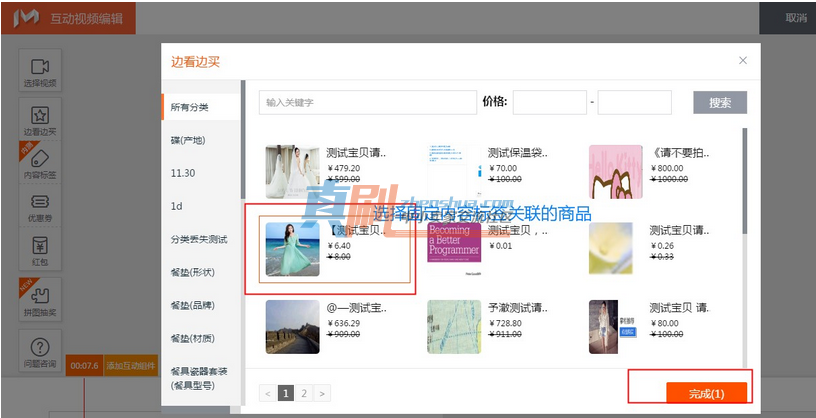
Task: Select the Becoming a Better Programmer product thumbnail
Action: click(x=454, y=249)
